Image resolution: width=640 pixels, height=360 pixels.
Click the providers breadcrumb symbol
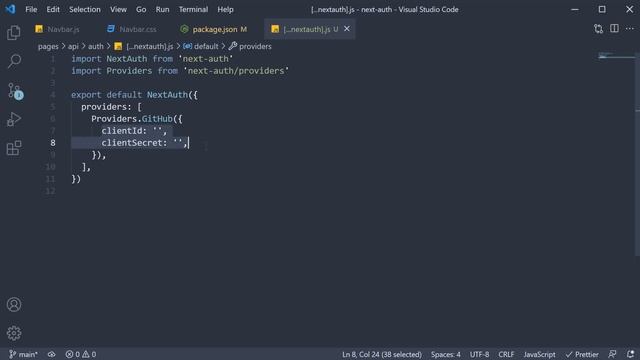click(250, 47)
